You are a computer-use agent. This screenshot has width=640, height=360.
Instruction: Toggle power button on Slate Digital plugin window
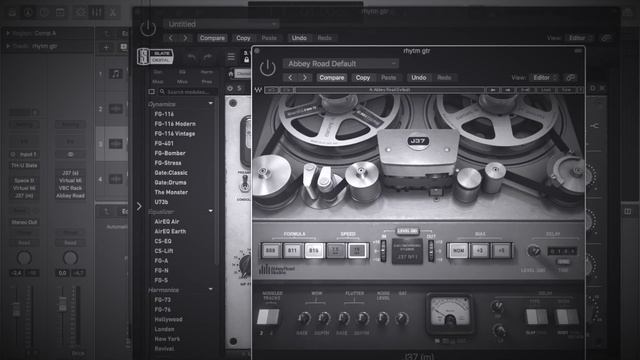coord(148,28)
